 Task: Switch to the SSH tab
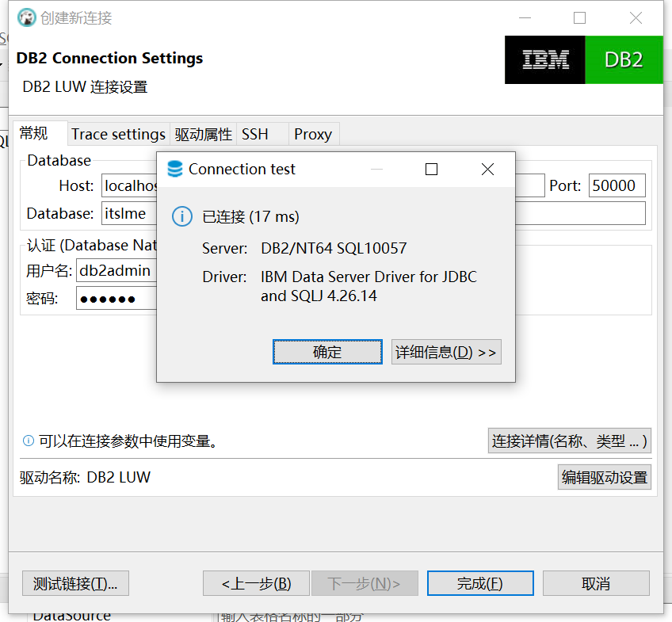[x=262, y=134]
